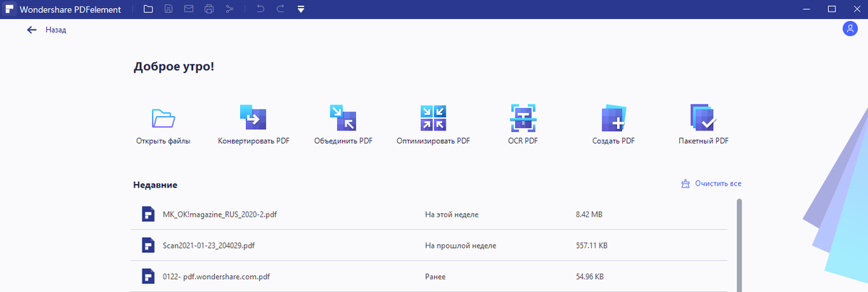Click the Wondershare PDFelement logo icon

[11, 9]
